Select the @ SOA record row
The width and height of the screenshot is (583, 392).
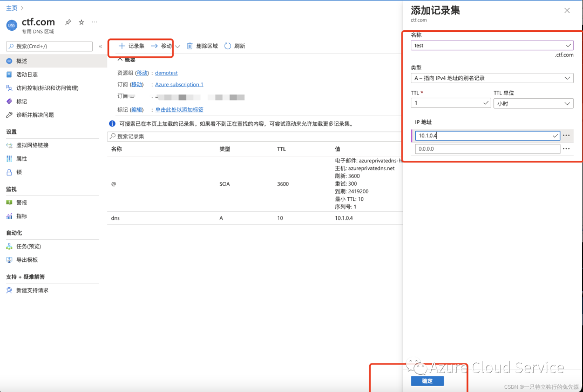255,184
